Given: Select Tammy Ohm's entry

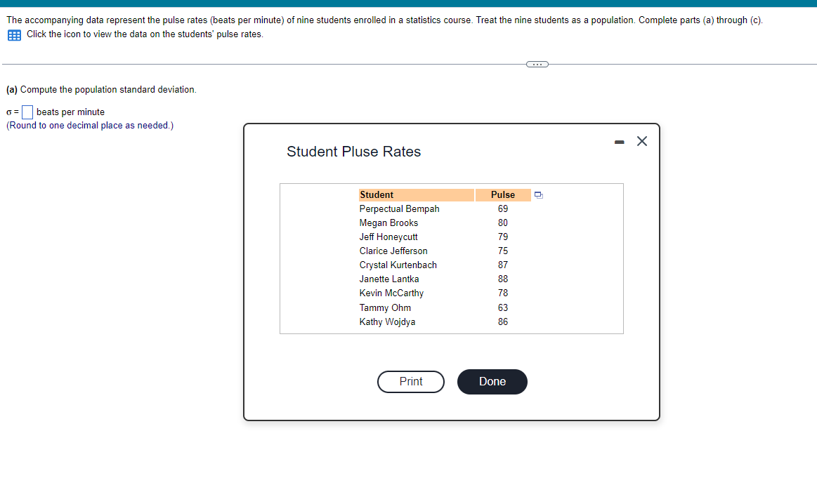Looking at the screenshot, I should [385, 307].
